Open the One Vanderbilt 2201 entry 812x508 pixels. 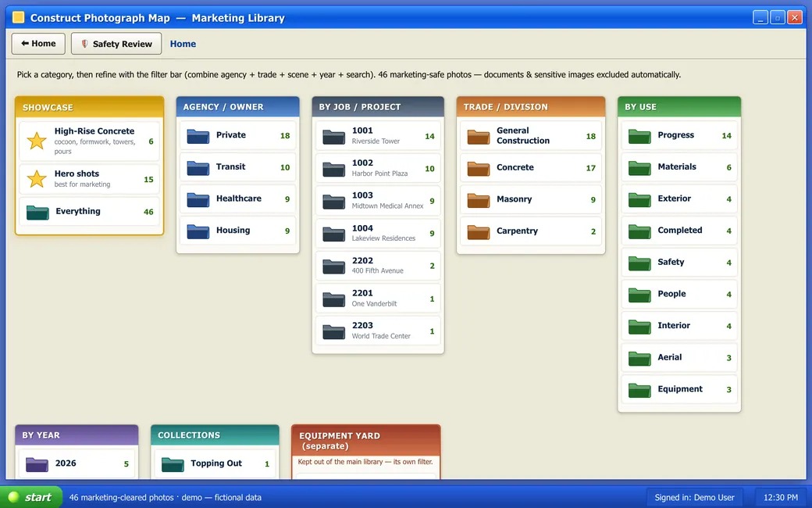click(378, 299)
